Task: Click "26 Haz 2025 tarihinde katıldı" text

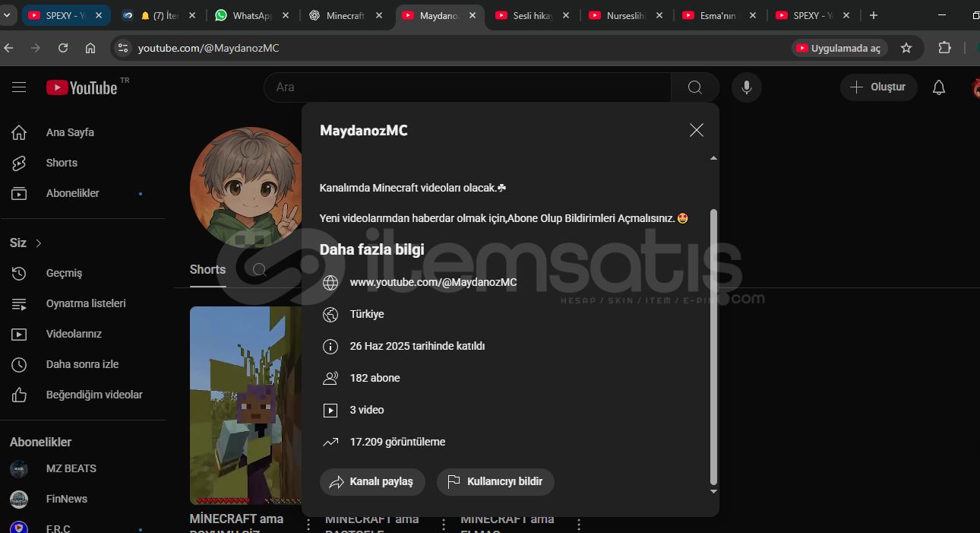Action: tap(417, 346)
